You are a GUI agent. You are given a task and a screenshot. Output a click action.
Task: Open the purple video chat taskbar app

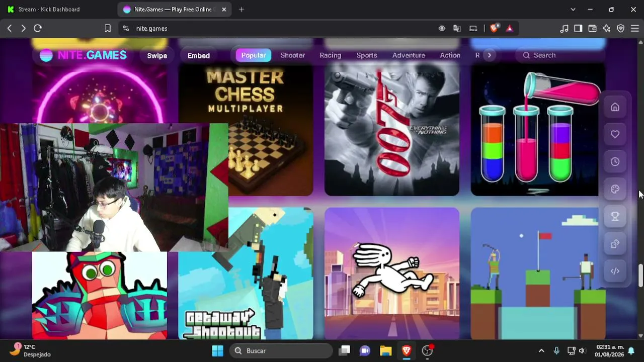[x=365, y=351]
